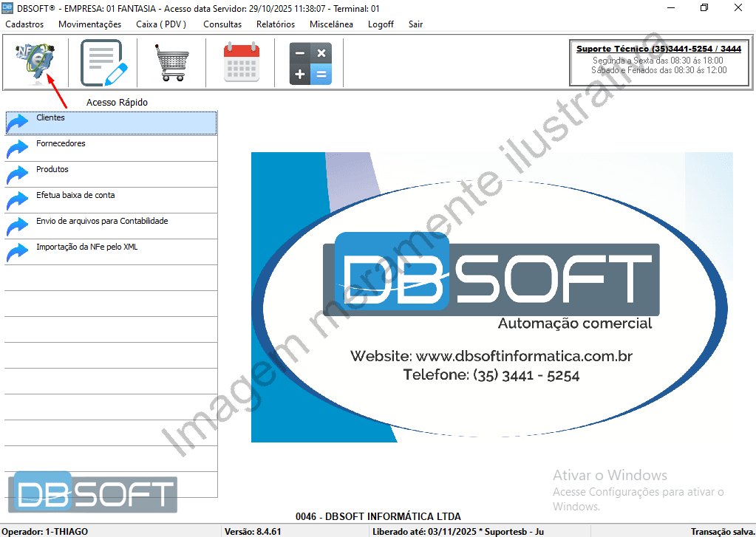Click Sair in the menu bar
Image resolution: width=756 pixels, height=537 pixels.
[415, 24]
